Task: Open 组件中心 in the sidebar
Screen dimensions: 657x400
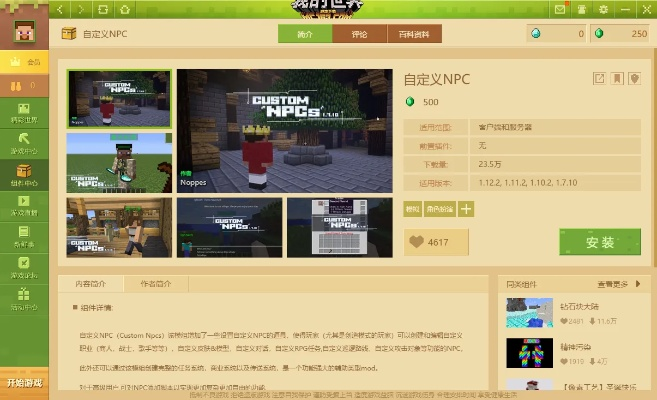Action: pos(23,177)
